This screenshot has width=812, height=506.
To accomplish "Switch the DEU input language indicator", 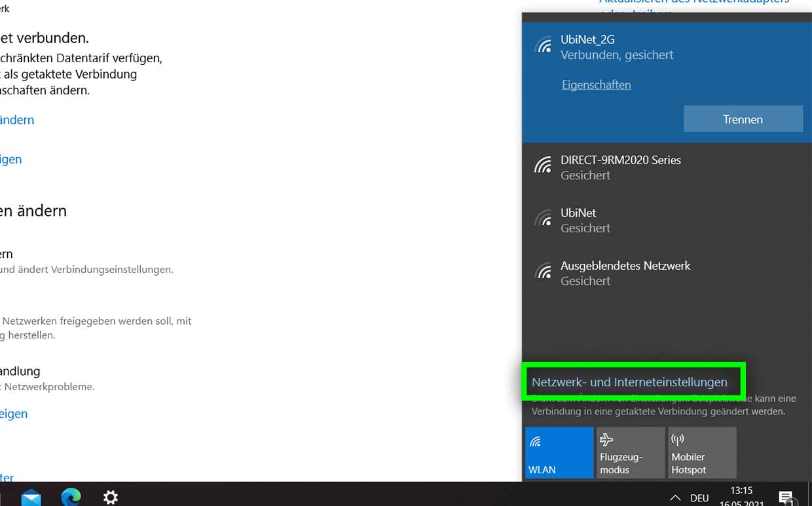I will [699, 498].
